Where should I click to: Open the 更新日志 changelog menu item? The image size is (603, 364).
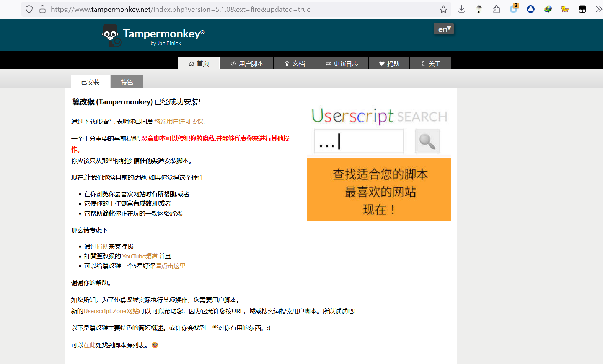coord(342,63)
